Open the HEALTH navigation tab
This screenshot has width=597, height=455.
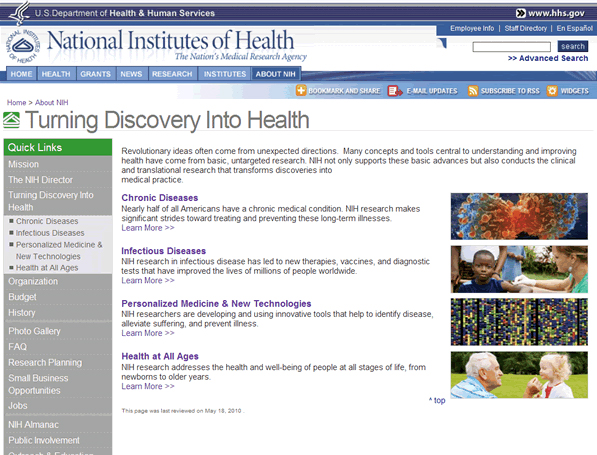click(56, 74)
